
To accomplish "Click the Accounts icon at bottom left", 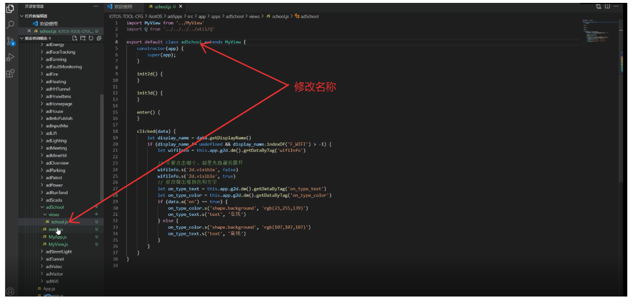I will (10, 291).
